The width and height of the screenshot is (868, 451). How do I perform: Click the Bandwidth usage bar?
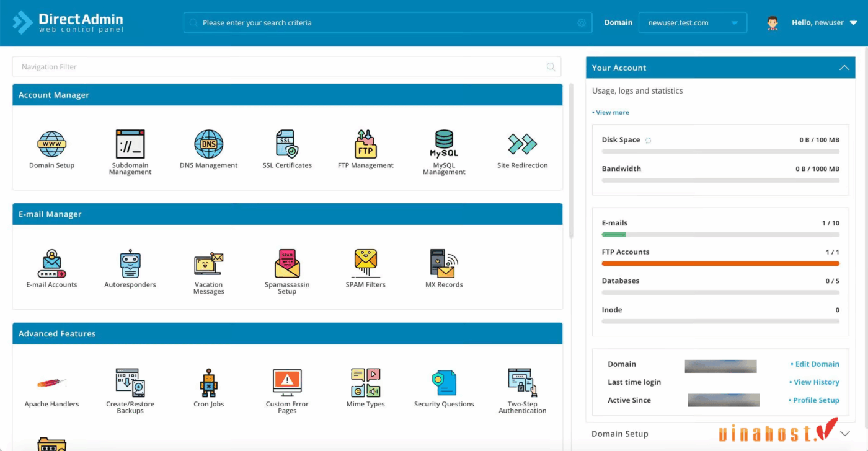pyautogui.click(x=720, y=180)
